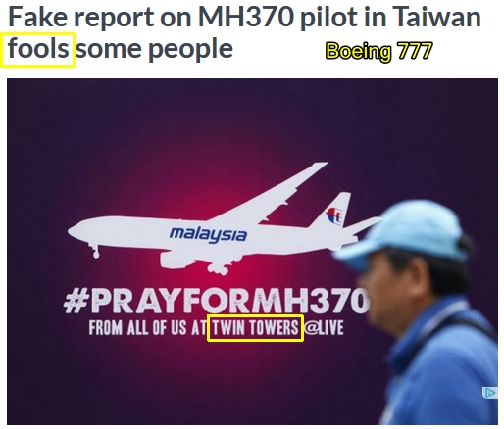Click the word "Taiwan" in the headline
The width and height of the screenshot is (504, 429).
point(436,17)
